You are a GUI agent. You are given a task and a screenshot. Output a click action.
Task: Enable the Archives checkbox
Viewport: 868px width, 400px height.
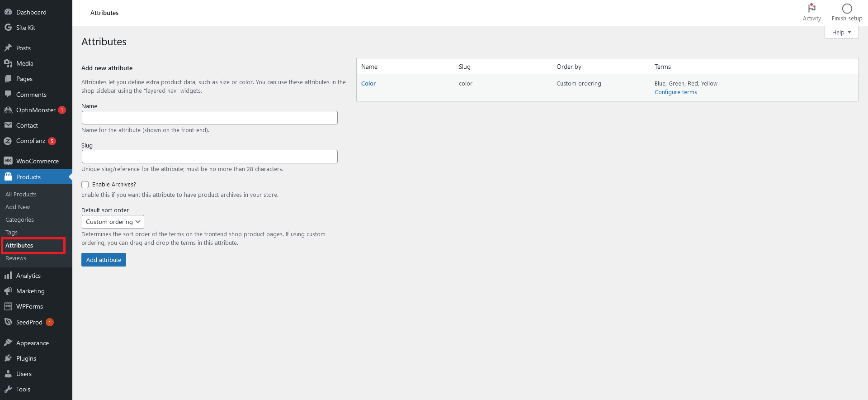[85, 185]
